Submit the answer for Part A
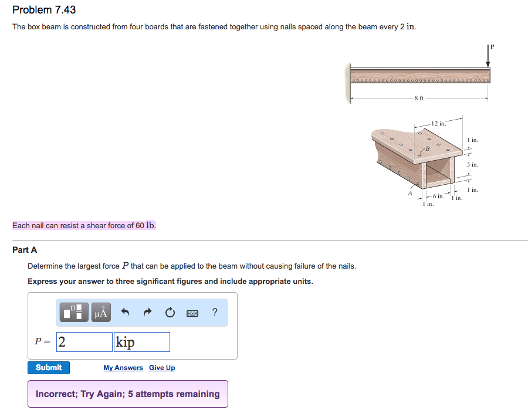528x420 pixels. [x=49, y=367]
